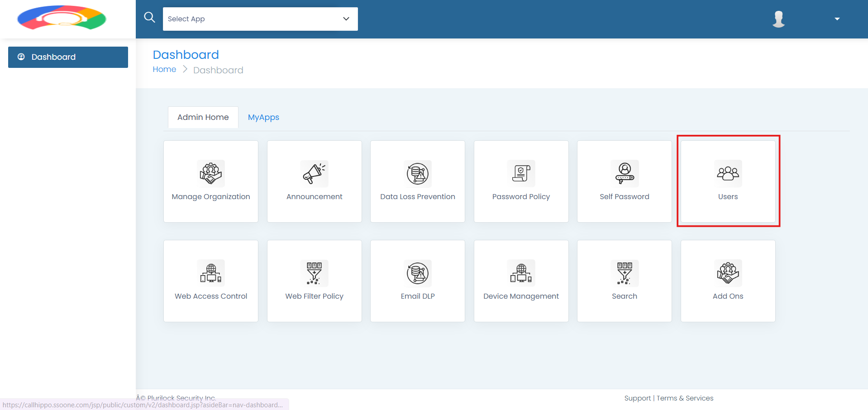Image resolution: width=868 pixels, height=410 pixels.
Task: Switch to the Admin Home tab
Action: pyautogui.click(x=203, y=117)
